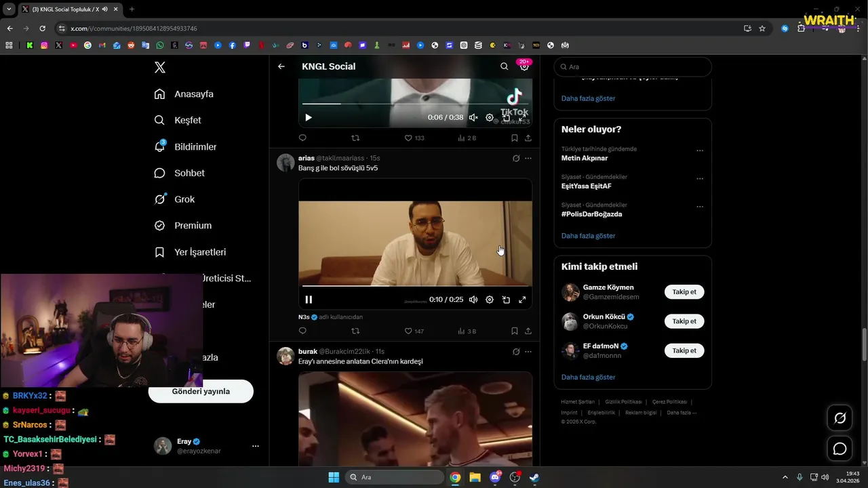Open Bildirimler notifications

[185, 146]
